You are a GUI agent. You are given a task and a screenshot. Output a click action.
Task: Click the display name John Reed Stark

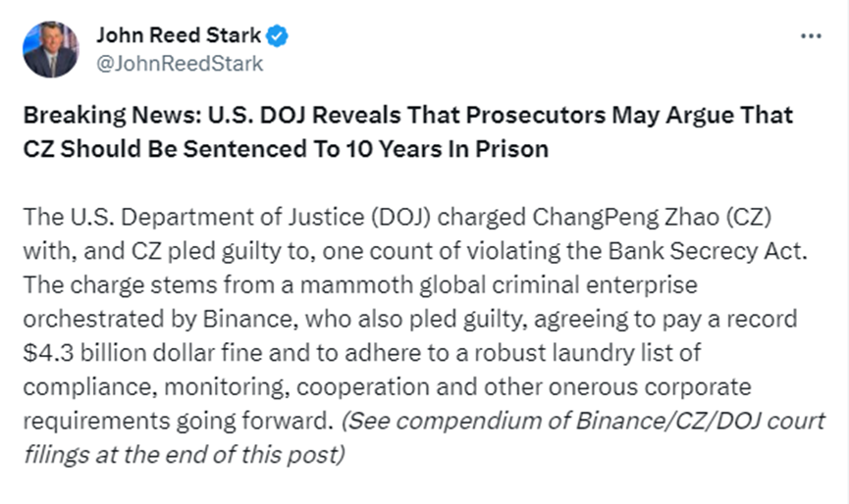pyautogui.click(x=179, y=36)
